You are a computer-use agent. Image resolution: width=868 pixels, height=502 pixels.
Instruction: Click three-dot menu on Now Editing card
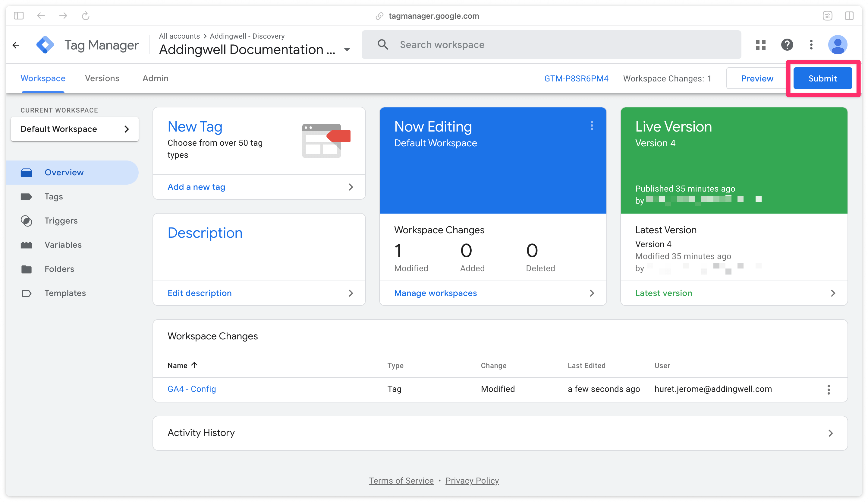(591, 125)
